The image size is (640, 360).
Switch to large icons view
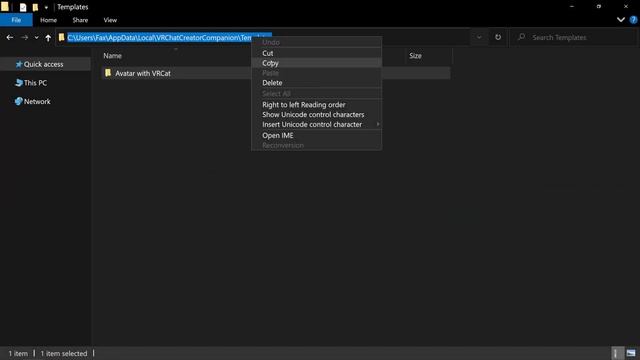point(631,353)
